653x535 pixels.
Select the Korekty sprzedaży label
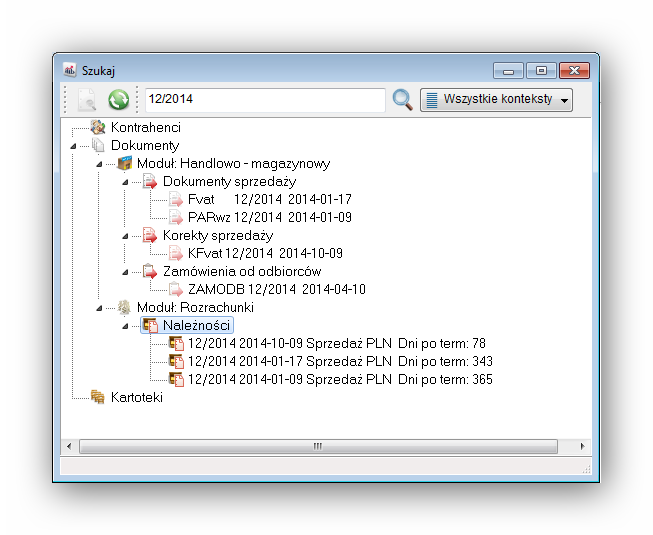coord(218,235)
